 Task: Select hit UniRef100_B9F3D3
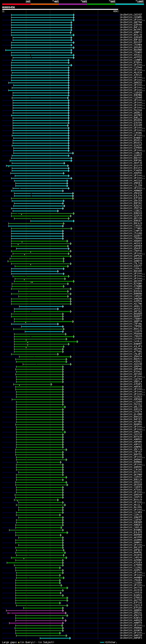[x=131, y=40]
